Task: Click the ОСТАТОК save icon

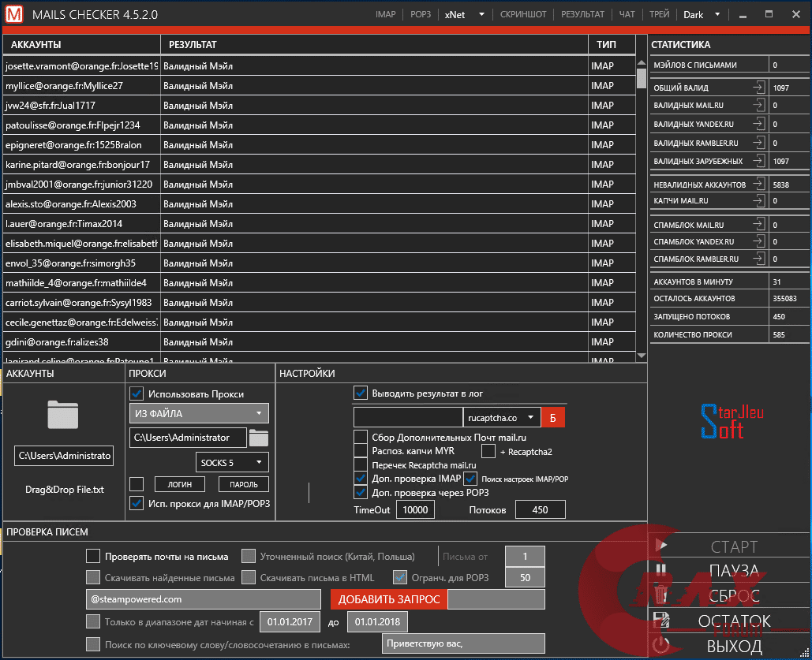Action: pyautogui.click(x=661, y=621)
